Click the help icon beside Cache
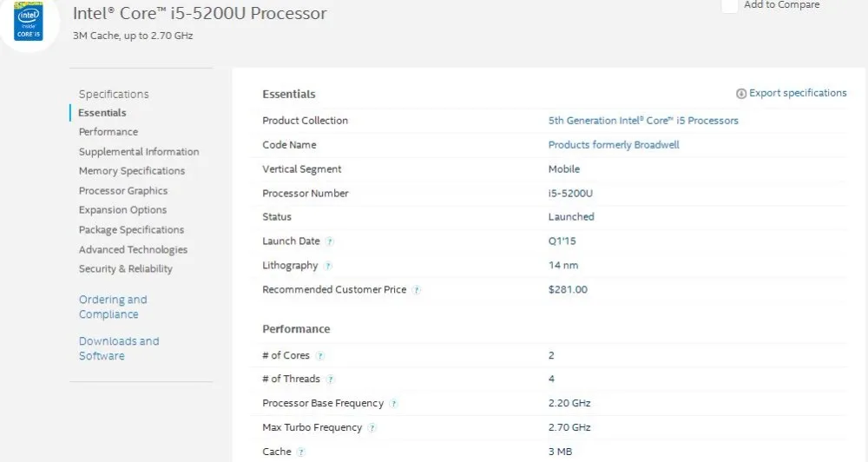Screen dimensions: 868x462 301,452
